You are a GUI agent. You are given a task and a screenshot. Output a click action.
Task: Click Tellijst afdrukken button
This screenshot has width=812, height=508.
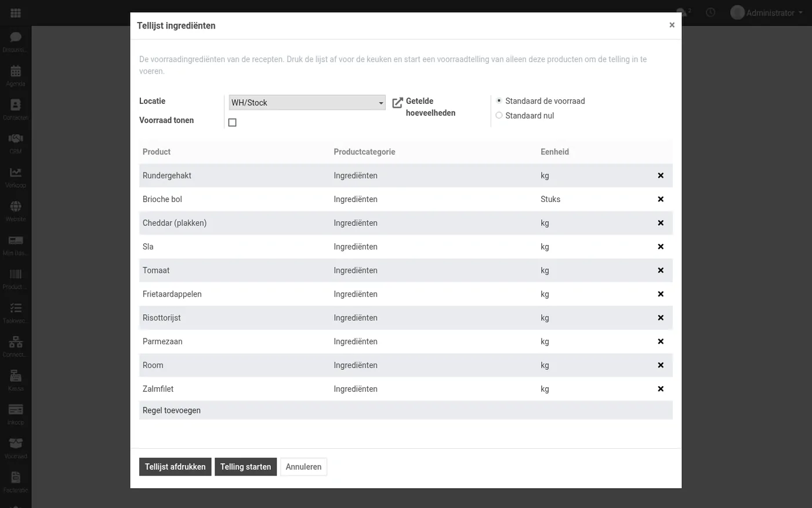[x=175, y=467]
